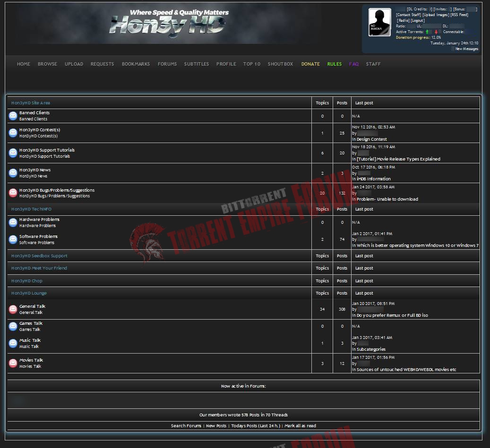This screenshot has height=448, width=490.
Task: Open the BROWSE menu item
Action: click(x=48, y=64)
